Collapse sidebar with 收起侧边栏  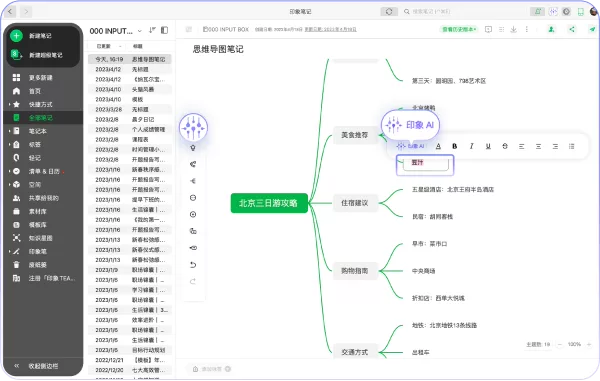coord(43,366)
